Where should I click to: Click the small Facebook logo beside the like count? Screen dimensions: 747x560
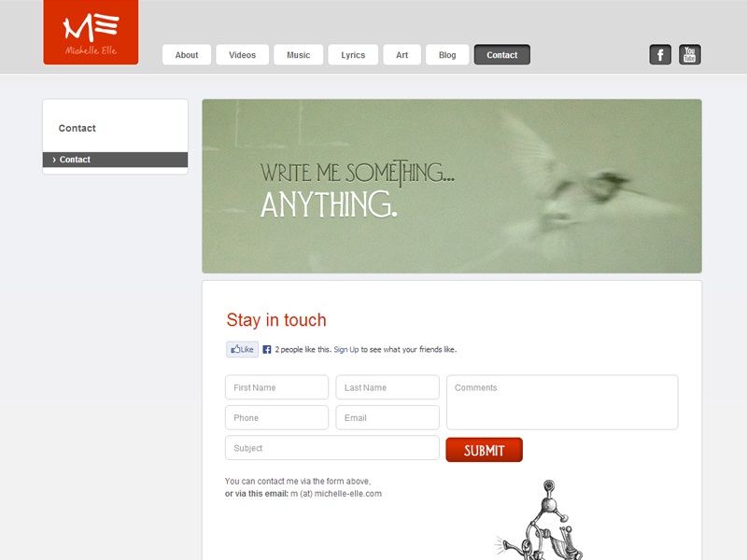267,349
